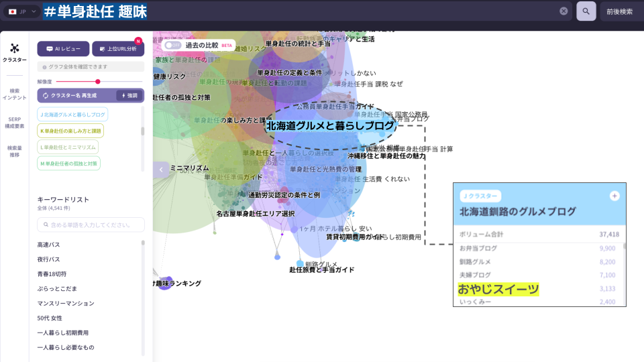Click the 強調 lightning highlight button
Screen dimensions: 644x362
[x=129, y=96]
